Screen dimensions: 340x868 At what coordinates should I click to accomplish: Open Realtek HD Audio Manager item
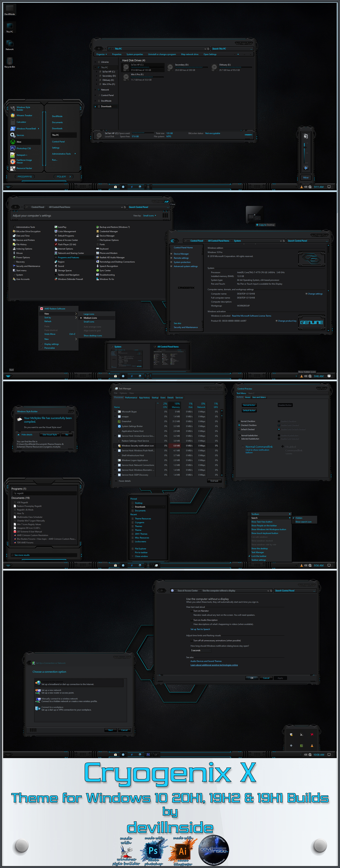[110, 258]
